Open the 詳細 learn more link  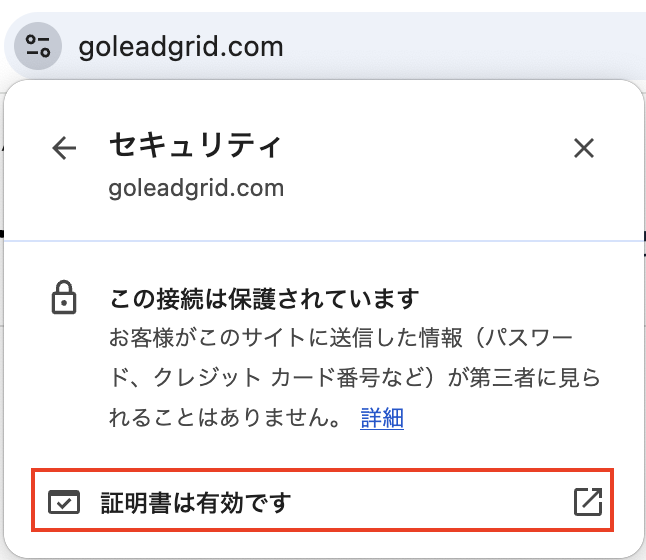tap(382, 418)
